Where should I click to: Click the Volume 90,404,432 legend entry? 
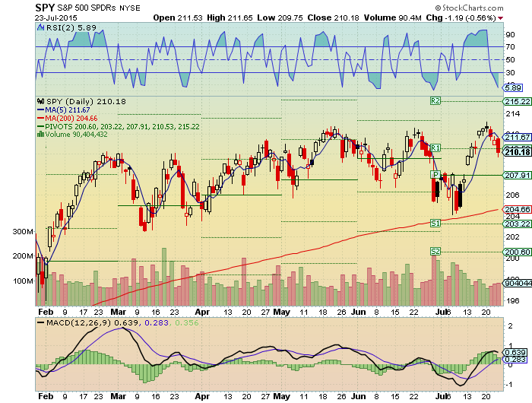coord(76,135)
